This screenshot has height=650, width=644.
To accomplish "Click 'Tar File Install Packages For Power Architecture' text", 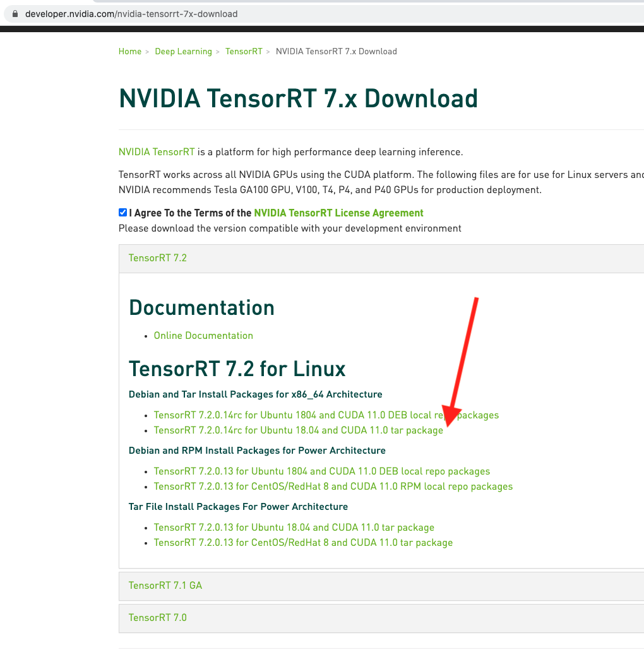I will pyautogui.click(x=238, y=507).
